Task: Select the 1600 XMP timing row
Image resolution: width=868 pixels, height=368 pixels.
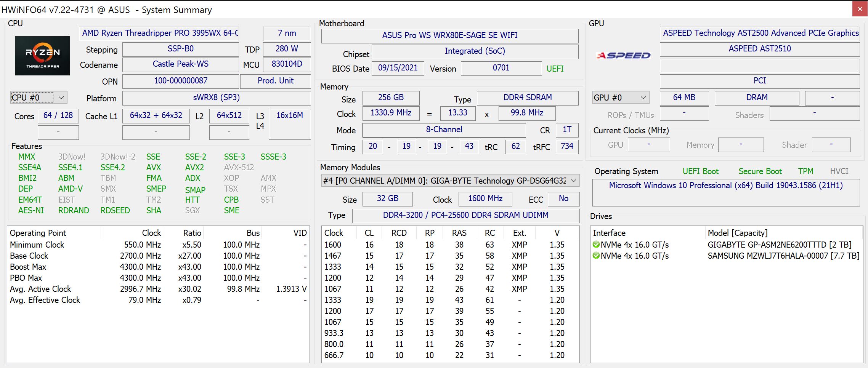Action: pyautogui.click(x=450, y=245)
